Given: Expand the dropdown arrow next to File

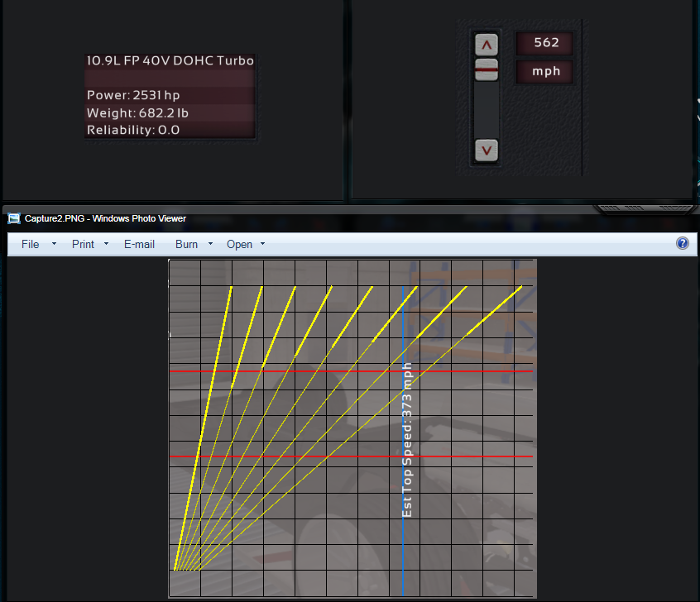Looking at the screenshot, I should (x=54, y=244).
